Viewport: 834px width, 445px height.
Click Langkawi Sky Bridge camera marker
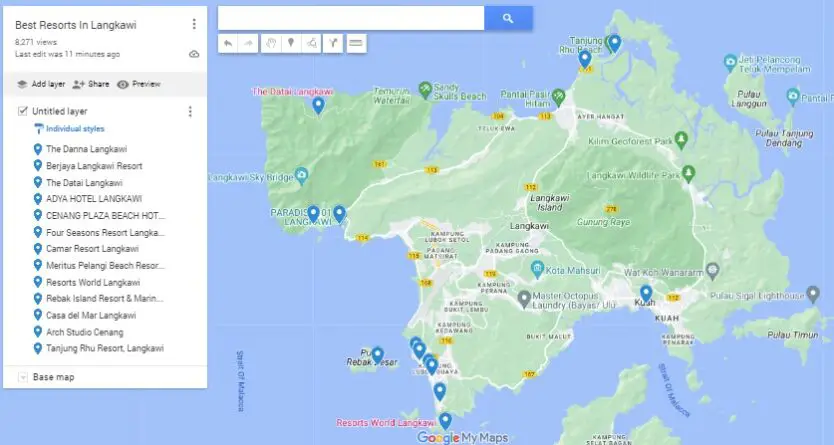point(302,175)
